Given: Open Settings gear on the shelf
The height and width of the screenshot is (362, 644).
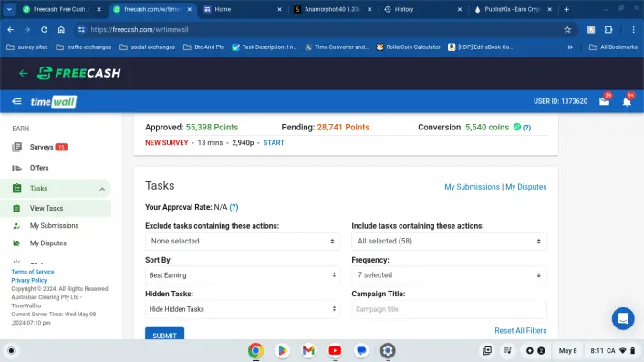Looking at the screenshot, I should pos(388,350).
